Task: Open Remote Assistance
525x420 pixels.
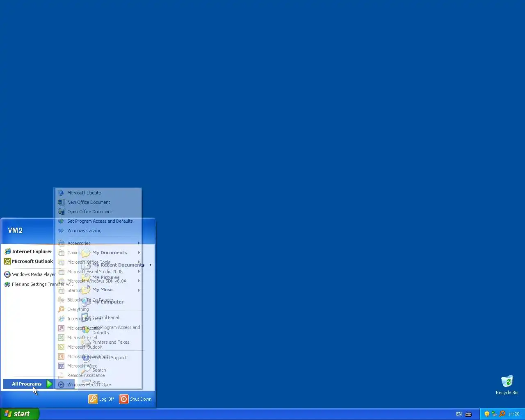Action: point(98,375)
